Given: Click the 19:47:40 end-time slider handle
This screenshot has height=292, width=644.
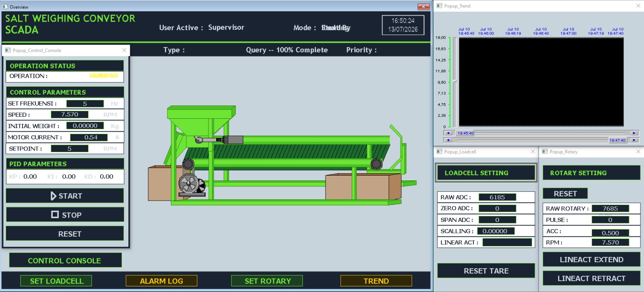Looking at the screenshot, I should [x=617, y=140].
